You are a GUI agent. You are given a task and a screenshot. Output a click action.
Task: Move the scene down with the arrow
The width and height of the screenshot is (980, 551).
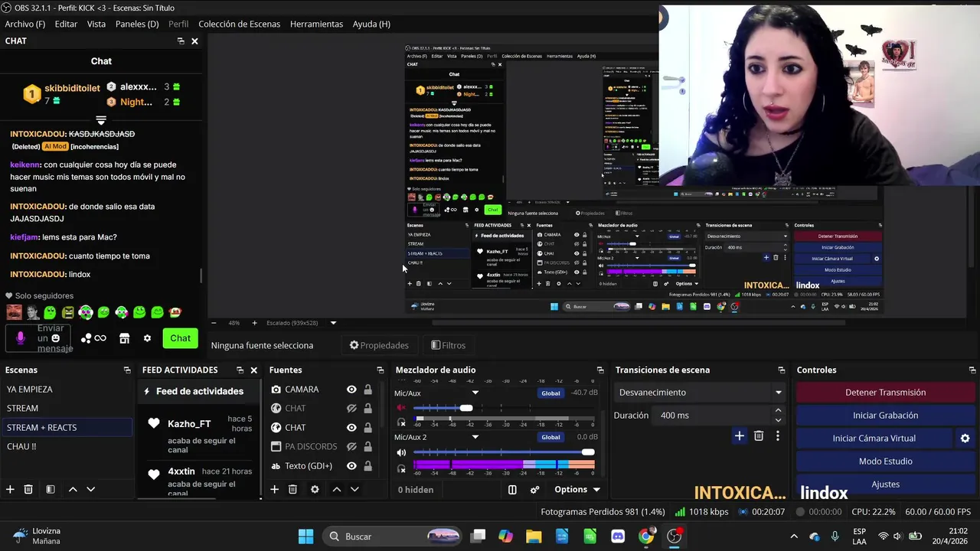[x=90, y=489]
